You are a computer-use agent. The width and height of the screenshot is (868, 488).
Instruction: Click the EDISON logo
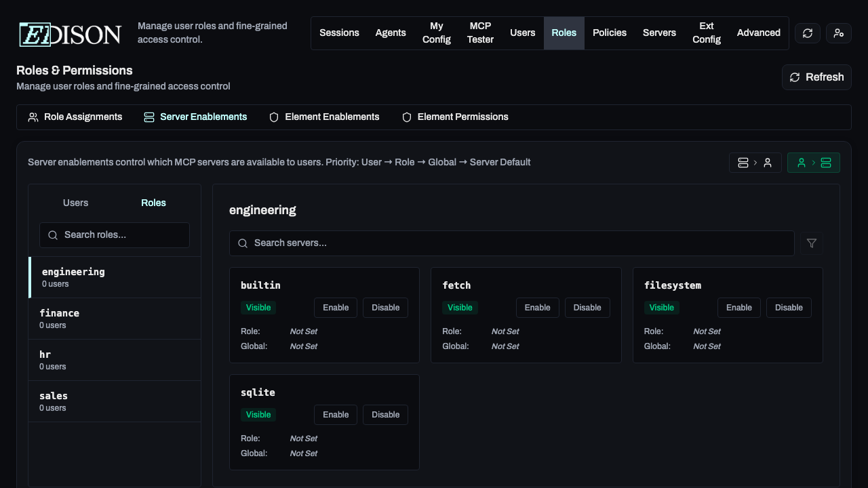point(70,34)
